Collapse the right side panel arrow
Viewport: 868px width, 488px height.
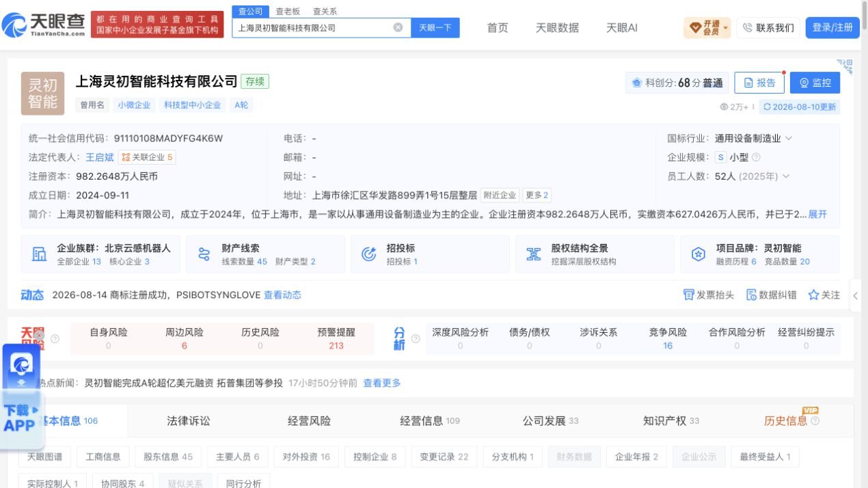click(855, 297)
